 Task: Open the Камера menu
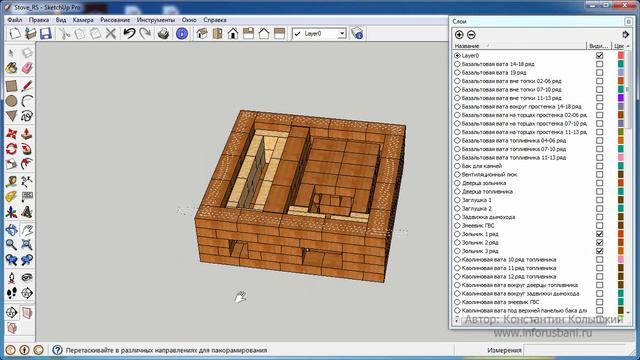(83, 20)
